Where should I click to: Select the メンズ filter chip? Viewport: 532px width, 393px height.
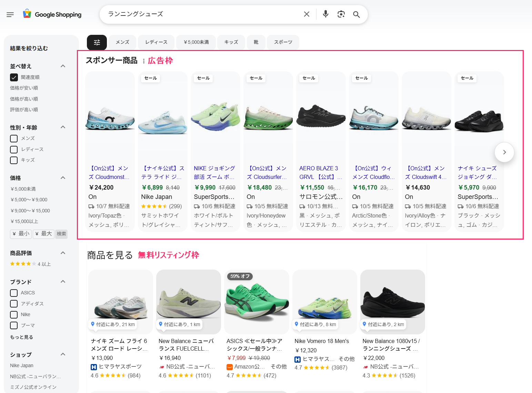pyautogui.click(x=122, y=42)
